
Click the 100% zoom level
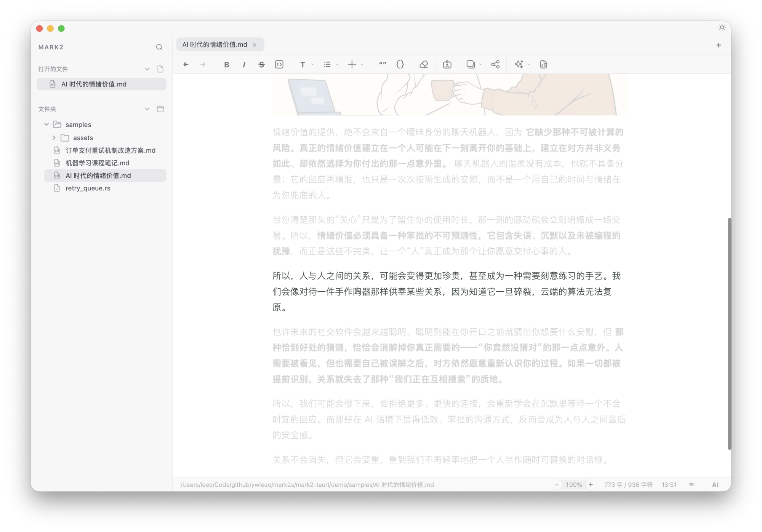(x=574, y=485)
